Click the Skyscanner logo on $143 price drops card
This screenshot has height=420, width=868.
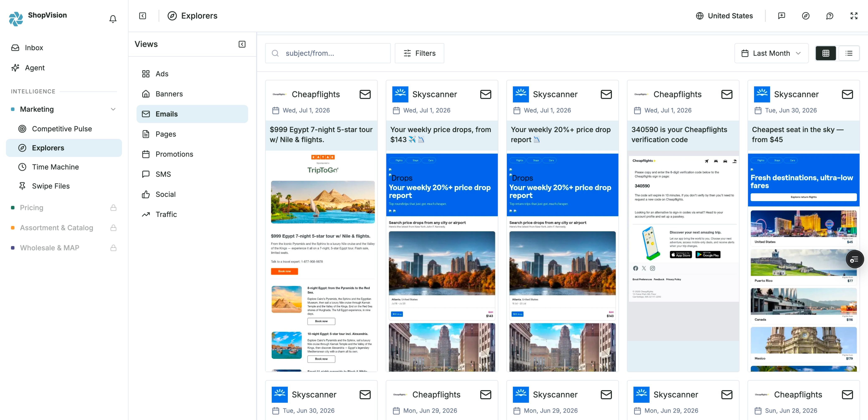point(400,94)
